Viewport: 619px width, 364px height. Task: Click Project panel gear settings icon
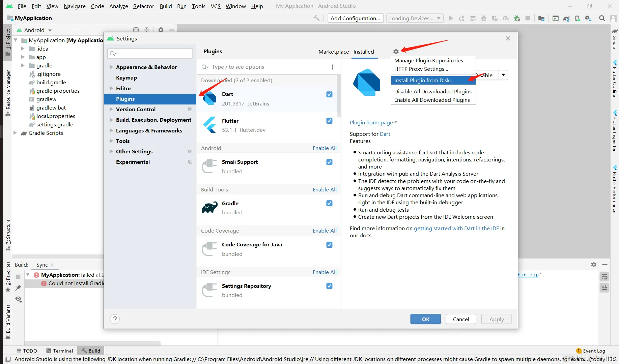(x=161, y=30)
